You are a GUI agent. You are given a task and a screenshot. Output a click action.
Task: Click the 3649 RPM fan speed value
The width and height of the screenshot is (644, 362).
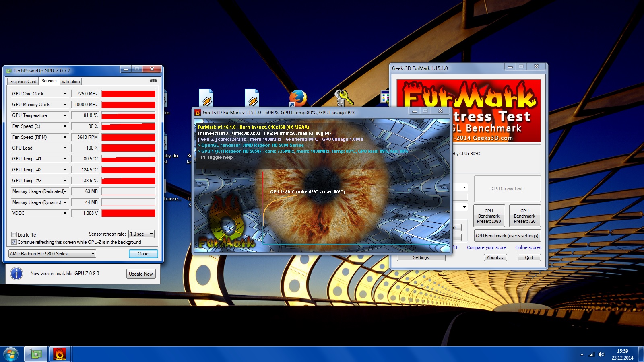pos(85,137)
